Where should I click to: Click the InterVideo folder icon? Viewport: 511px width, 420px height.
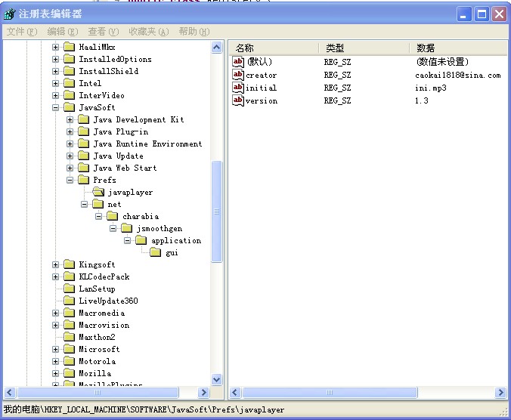click(69, 95)
